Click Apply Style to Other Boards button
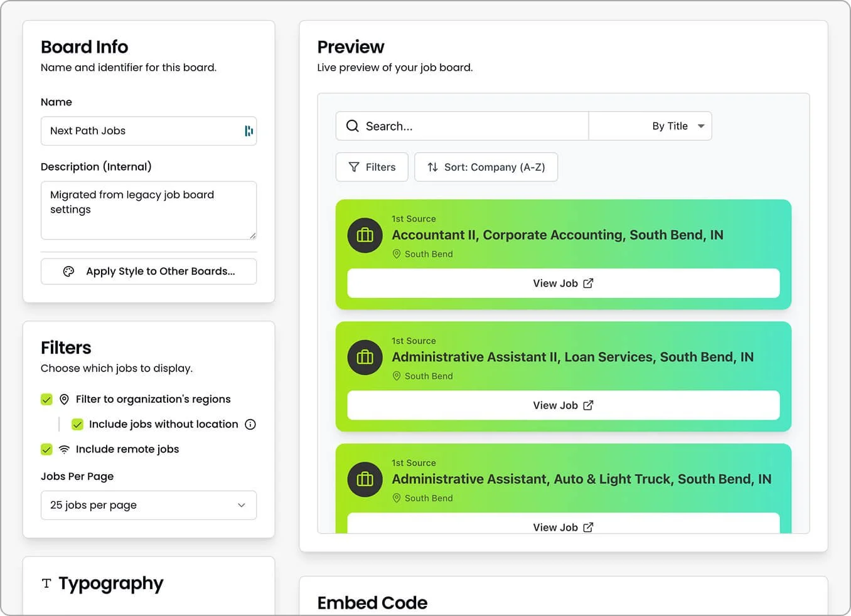Screen dimensions: 851x616 click(x=149, y=272)
